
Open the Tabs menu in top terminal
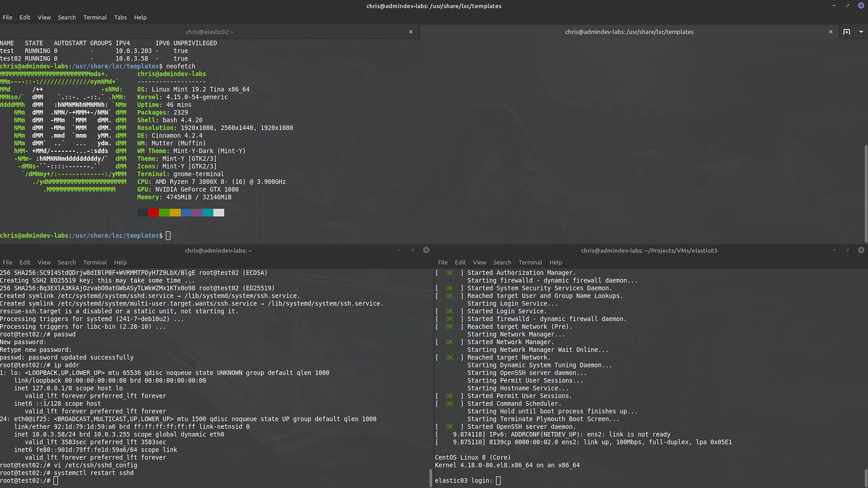click(x=121, y=17)
